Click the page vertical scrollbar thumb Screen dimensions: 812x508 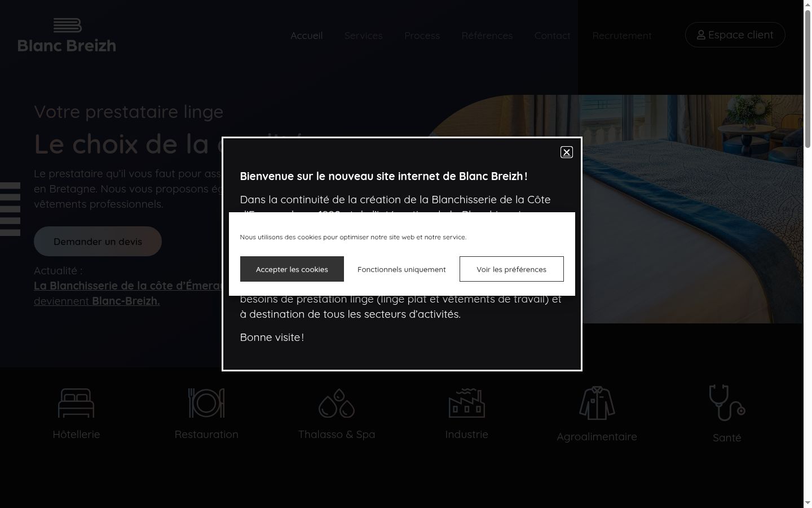click(807, 79)
